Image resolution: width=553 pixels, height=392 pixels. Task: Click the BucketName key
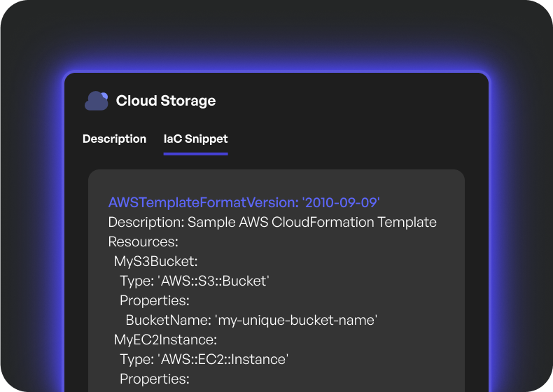167,321
